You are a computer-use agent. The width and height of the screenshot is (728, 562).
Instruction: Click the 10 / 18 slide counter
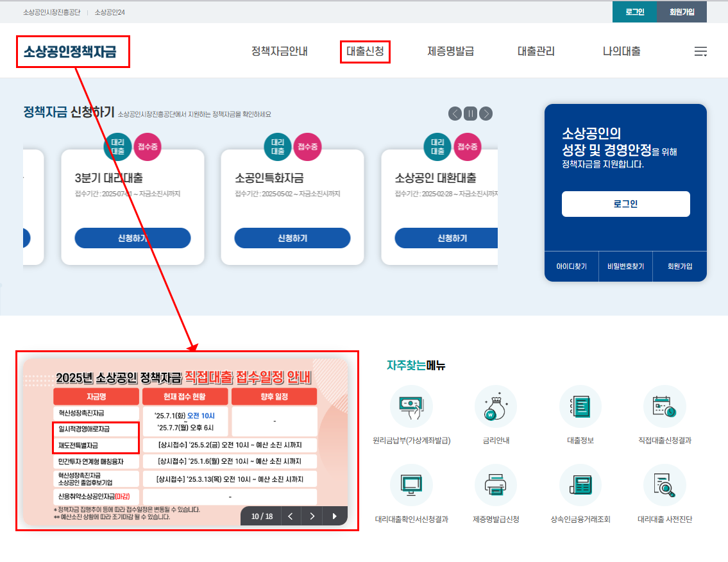pos(262,516)
